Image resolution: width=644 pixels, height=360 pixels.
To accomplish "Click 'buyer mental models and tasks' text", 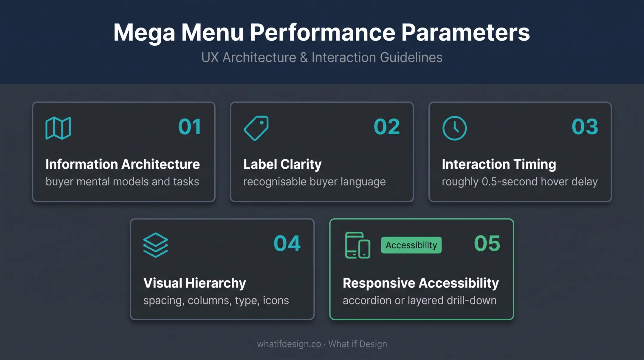I will click(122, 182).
